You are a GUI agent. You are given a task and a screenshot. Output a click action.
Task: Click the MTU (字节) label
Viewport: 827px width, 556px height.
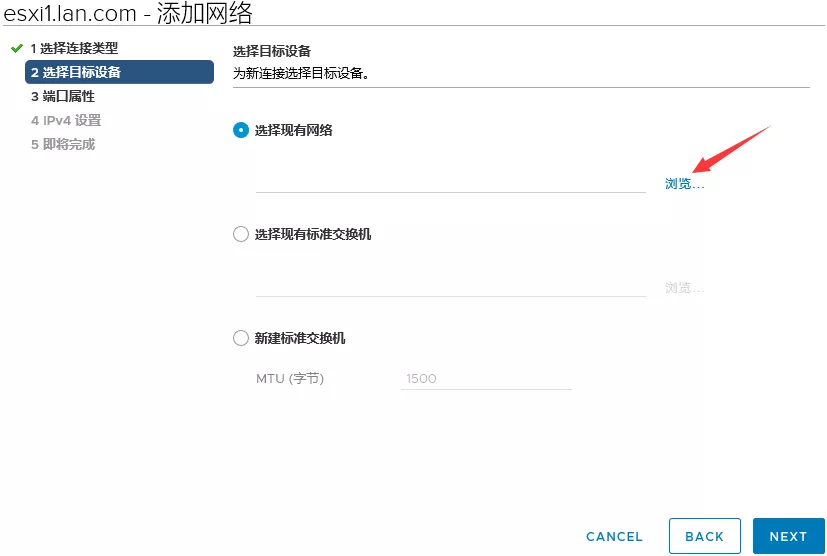290,379
